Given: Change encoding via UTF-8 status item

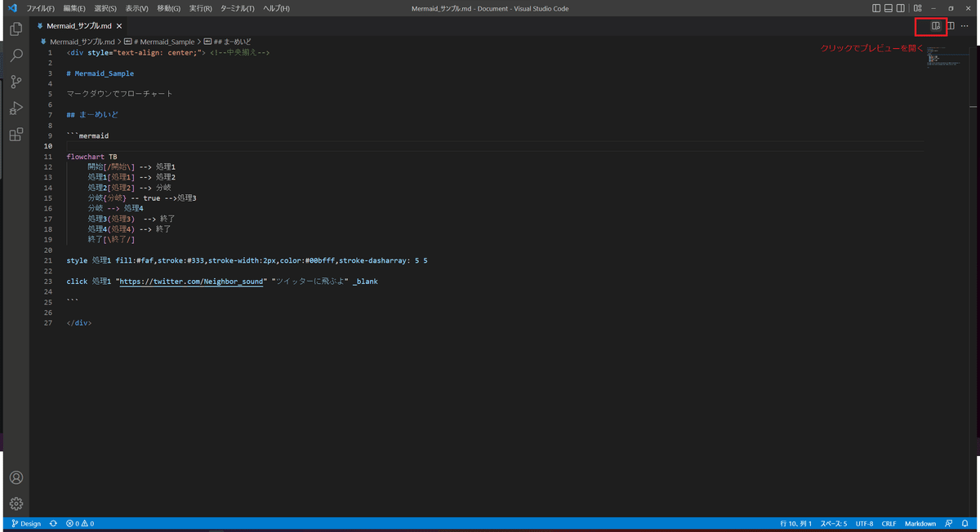Looking at the screenshot, I should (864, 524).
